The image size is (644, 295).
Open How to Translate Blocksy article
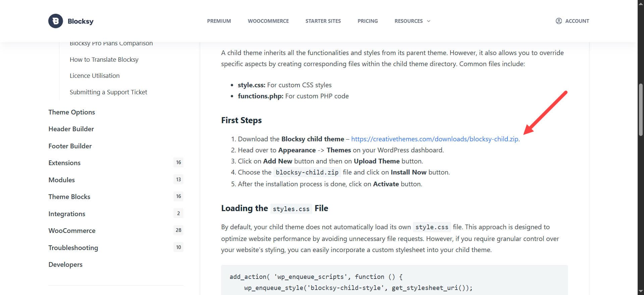[104, 59]
